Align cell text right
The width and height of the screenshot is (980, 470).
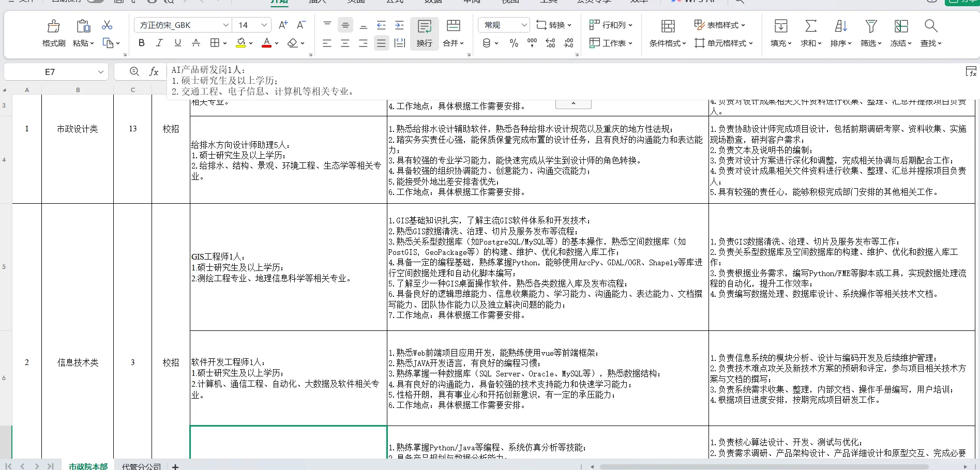pos(364,43)
